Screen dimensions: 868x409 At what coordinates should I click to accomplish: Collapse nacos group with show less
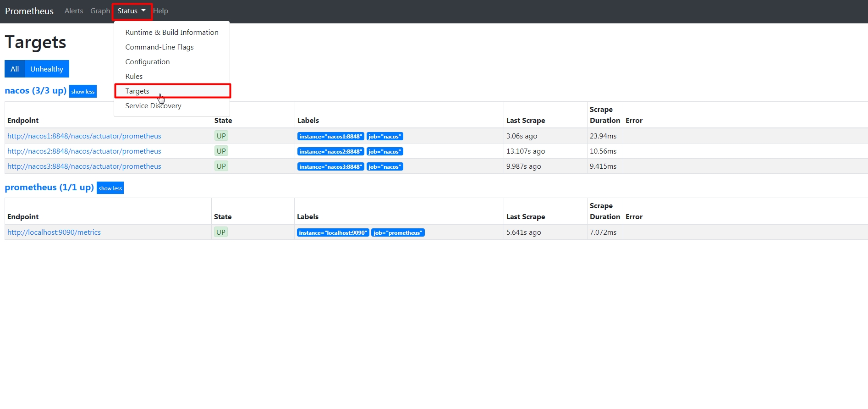tap(83, 91)
